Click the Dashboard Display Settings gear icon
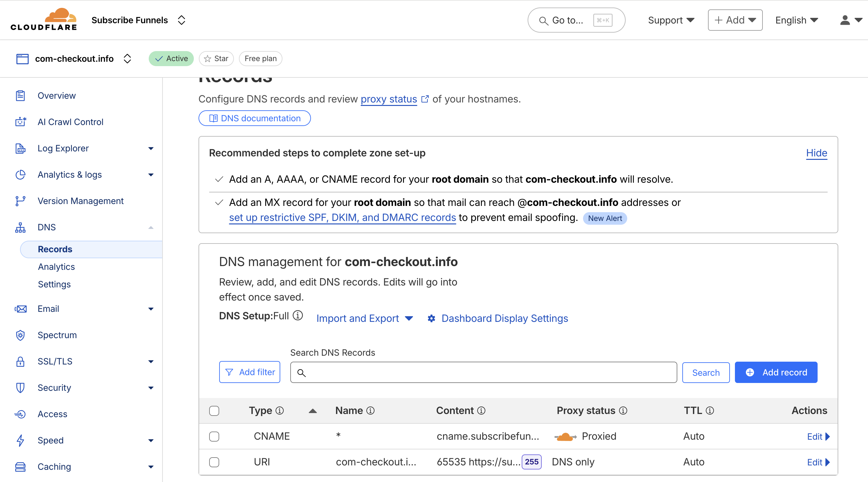The image size is (868, 482). (431, 318)
